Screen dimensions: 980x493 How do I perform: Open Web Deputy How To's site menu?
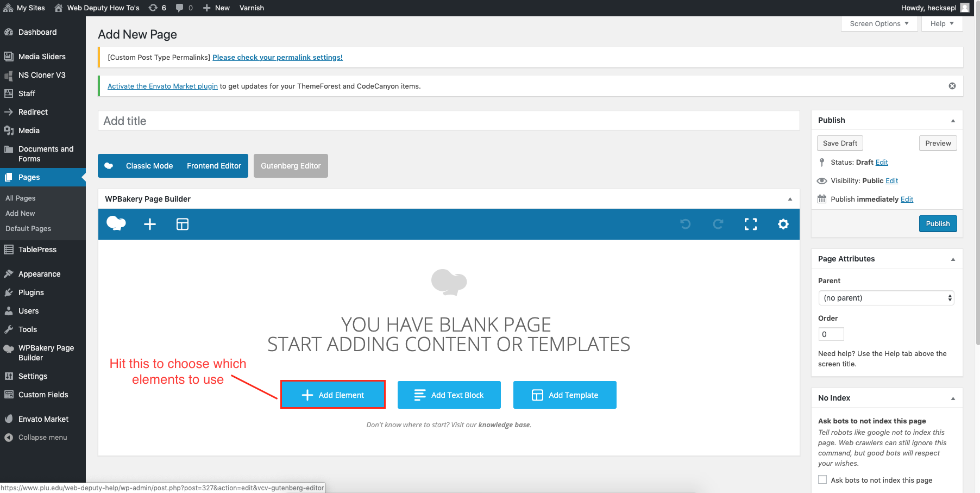point(97,8)
